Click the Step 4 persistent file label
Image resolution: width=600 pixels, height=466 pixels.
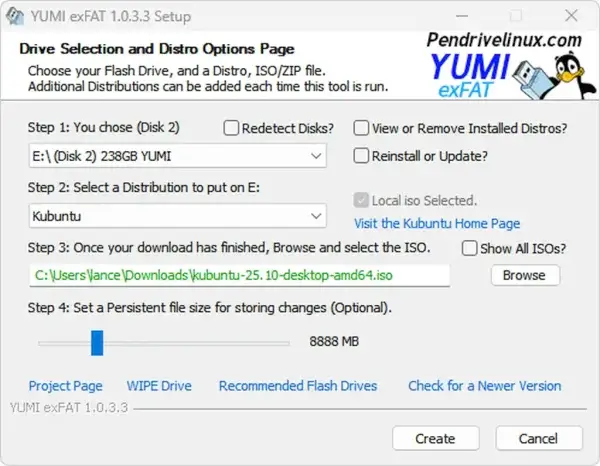point(210,308)
